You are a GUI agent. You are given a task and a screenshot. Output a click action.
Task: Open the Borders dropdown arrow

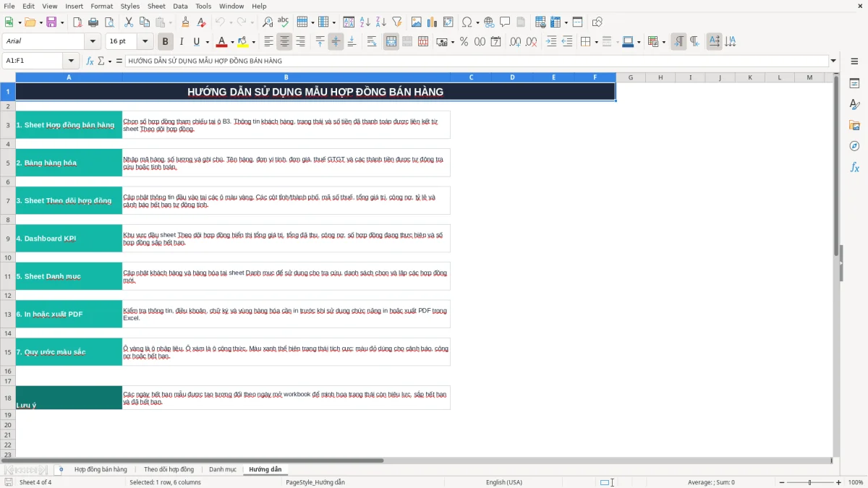pos(596,42)
